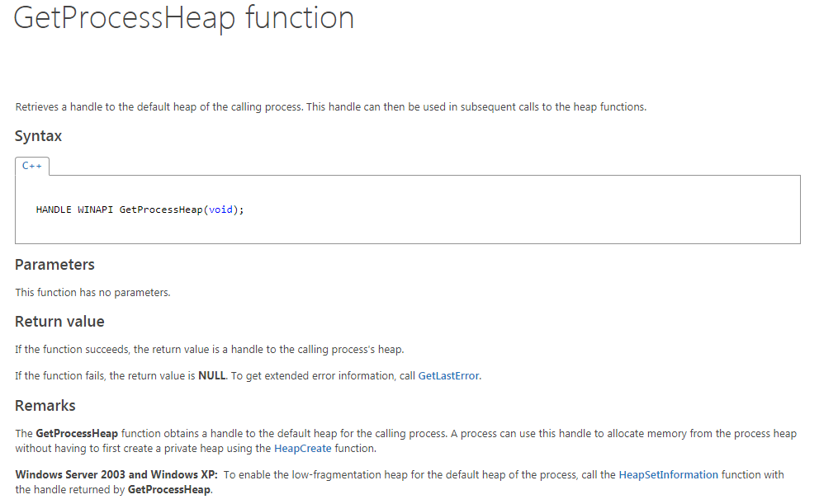This screenshot has width=838, height=504.
Task: Open the GetLastError function link
Action: coord(449,376)
